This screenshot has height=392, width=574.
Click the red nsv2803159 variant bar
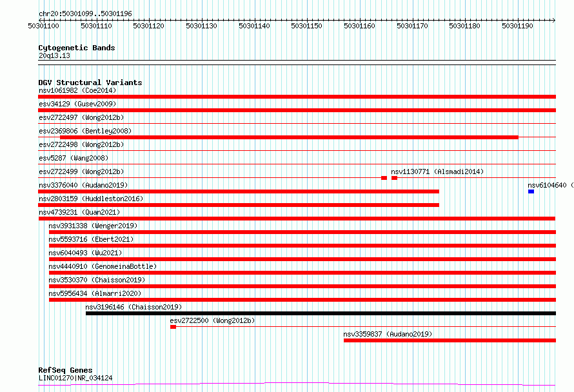pos(239,205)
